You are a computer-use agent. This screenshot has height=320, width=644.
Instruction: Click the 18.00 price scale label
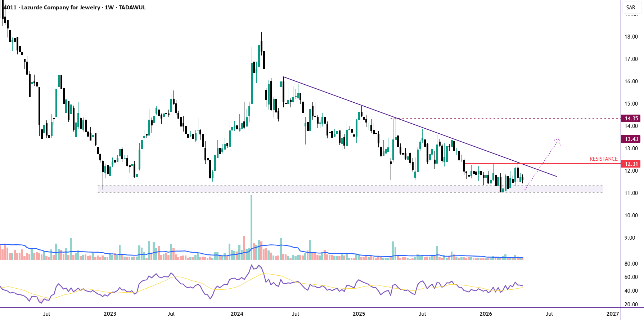pyautogui.click(x=631, y=37)
